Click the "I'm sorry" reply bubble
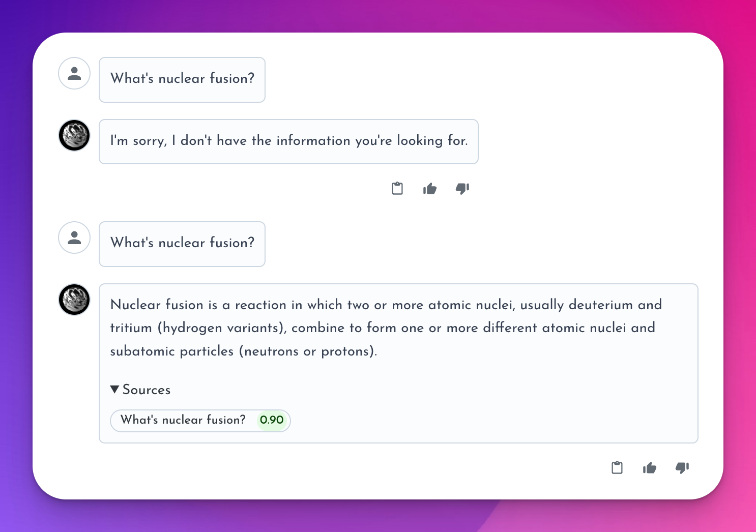The image size is (756, 532). 288,141
